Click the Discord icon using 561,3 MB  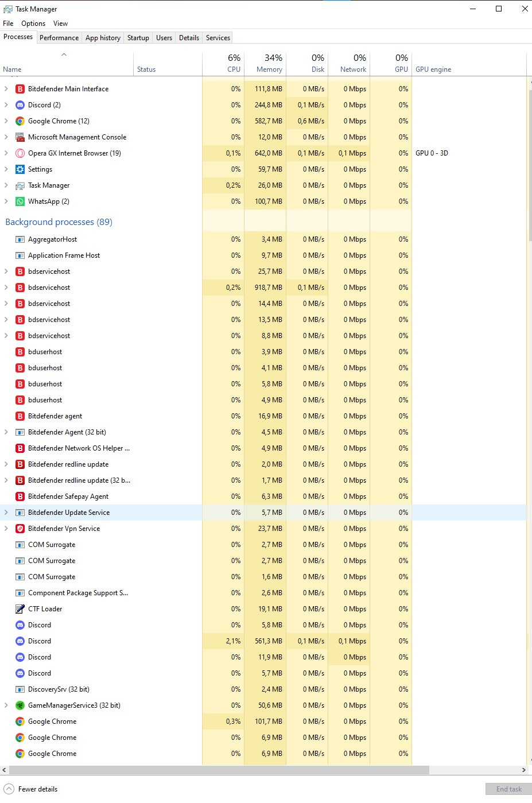tap(20, 641)
